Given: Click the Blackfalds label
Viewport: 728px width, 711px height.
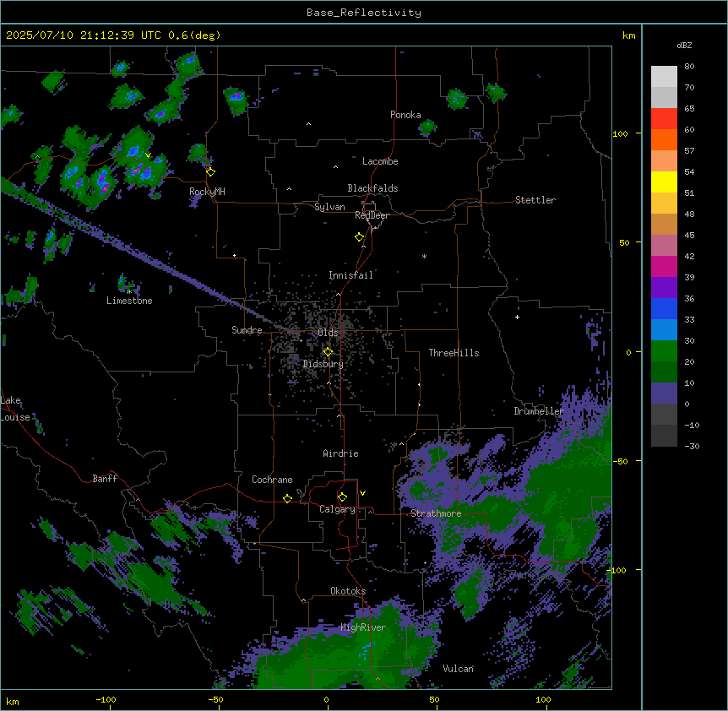Looking at the screenshot, I should click(372, 188).
